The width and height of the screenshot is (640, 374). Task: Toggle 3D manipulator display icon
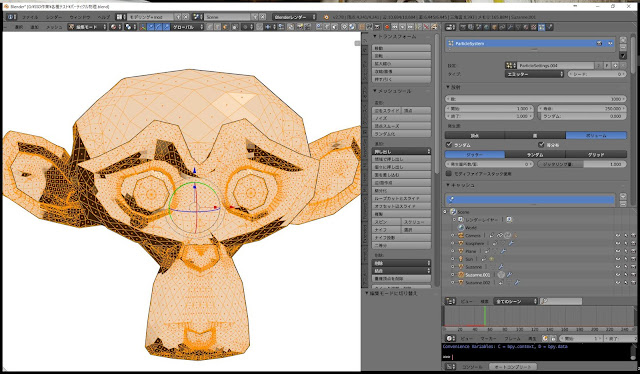[142, 27]
